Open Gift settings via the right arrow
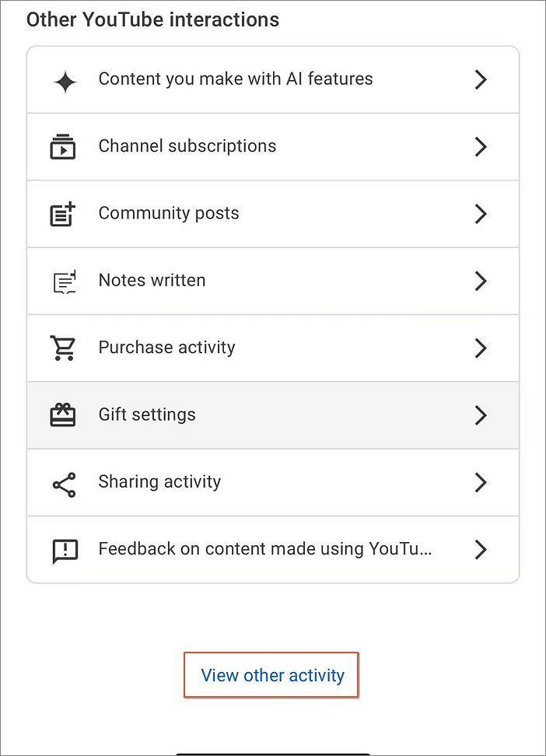Image resolution: width=546 pixels, height=756 pixels. coord(481,415)
